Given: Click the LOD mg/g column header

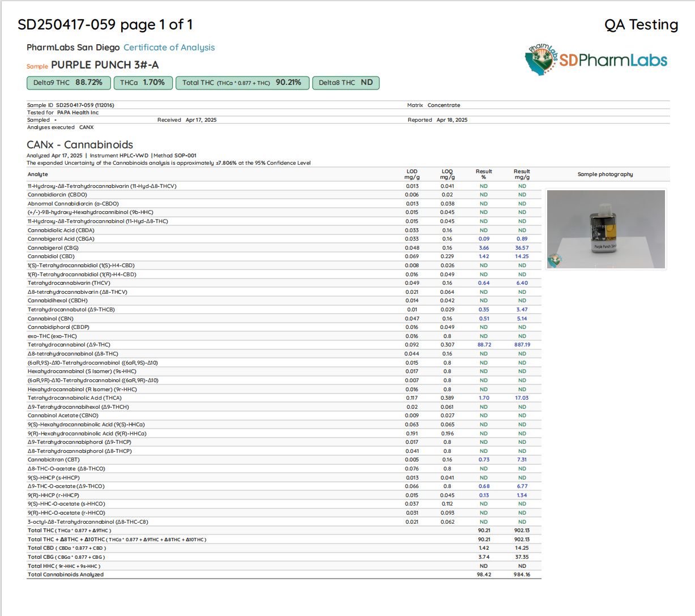Looking at the screenshot, I should [412, 174].
